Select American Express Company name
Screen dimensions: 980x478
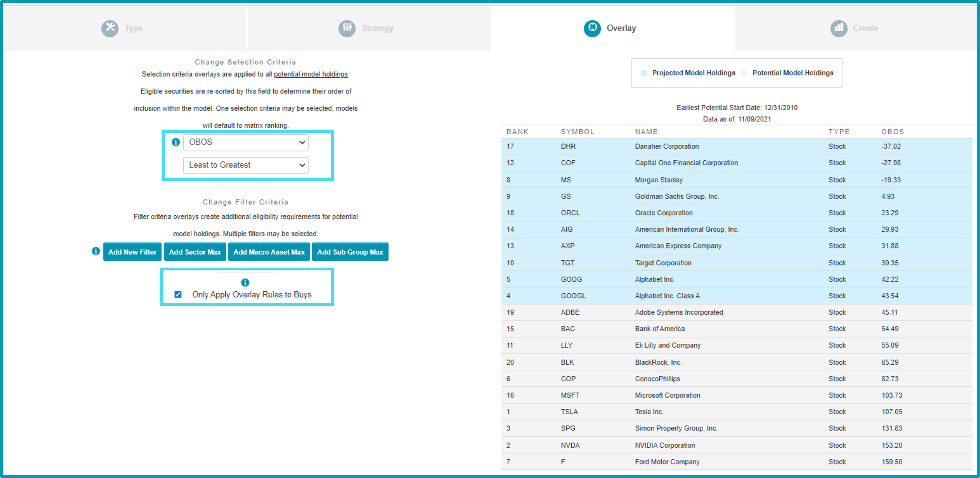[x=678, y=246]
